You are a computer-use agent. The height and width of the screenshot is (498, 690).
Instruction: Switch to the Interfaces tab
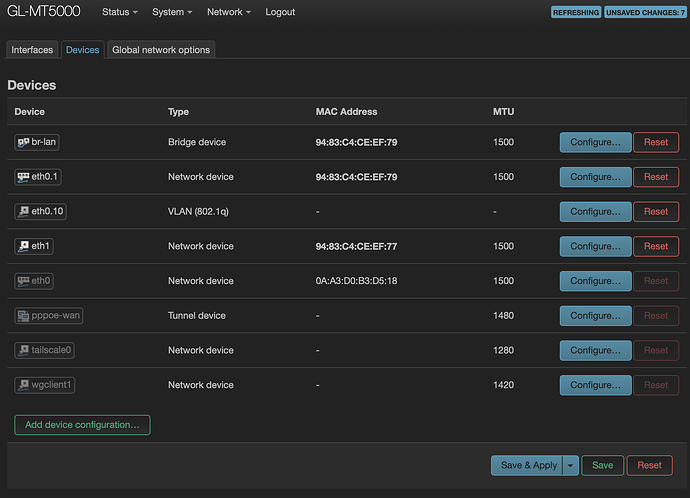click(x=32, y=50)
